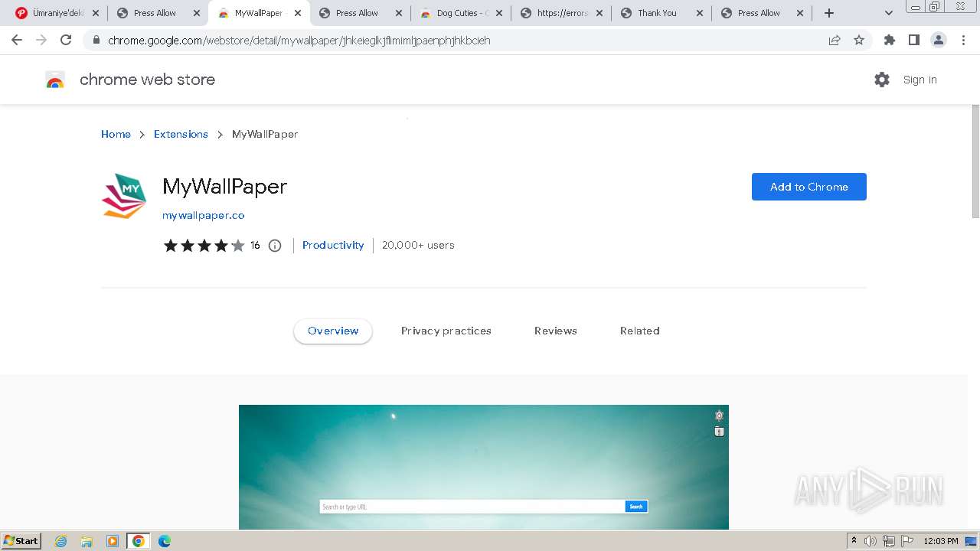Expand the tab search dropdown arrow

[x=889, y=13]
